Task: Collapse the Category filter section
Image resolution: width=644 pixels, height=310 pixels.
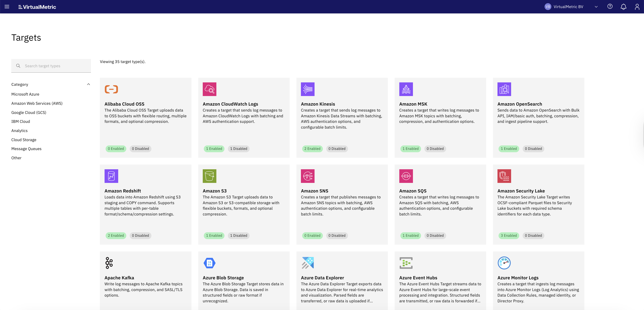Action: (x=88, y=85)
